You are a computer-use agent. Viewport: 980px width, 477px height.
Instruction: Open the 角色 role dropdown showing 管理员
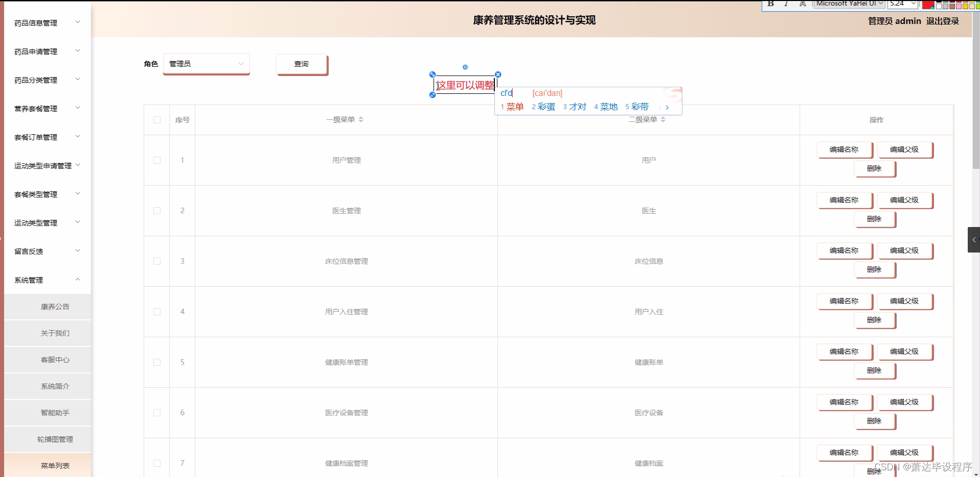pos(206,64)
